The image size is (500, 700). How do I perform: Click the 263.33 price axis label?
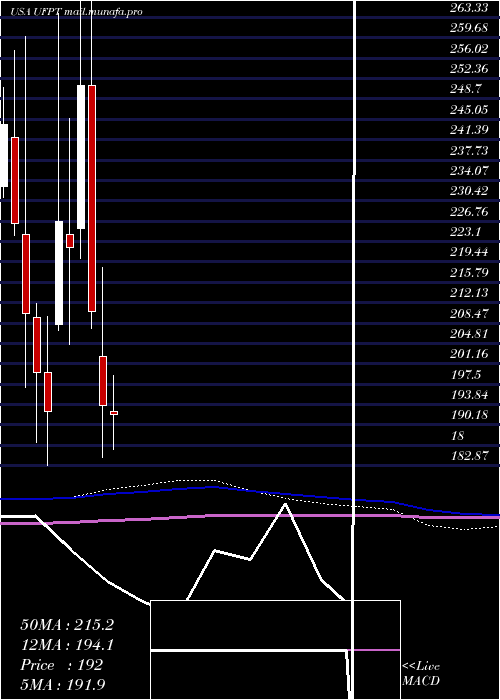coord(469,7)
